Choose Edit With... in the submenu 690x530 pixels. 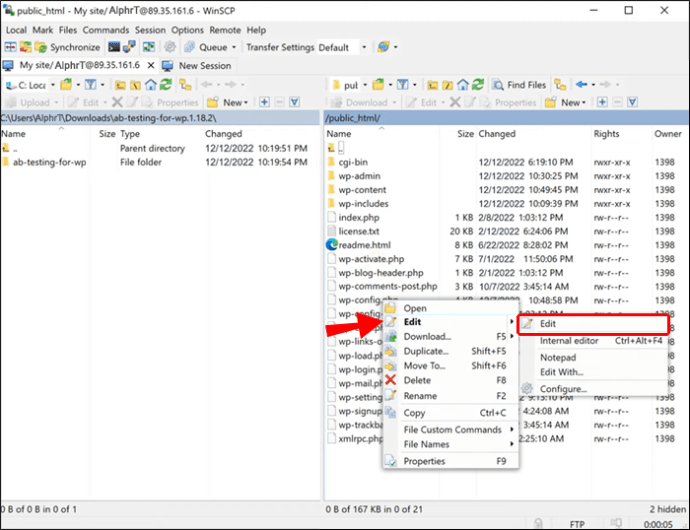[593, 372]
